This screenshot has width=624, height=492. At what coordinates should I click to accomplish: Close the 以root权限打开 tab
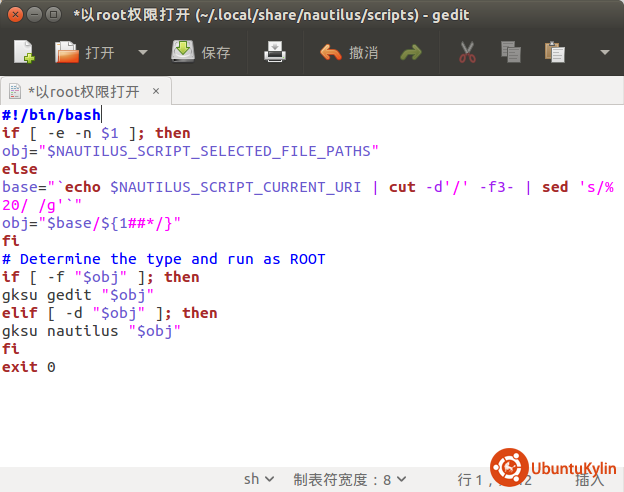point(156,91)
